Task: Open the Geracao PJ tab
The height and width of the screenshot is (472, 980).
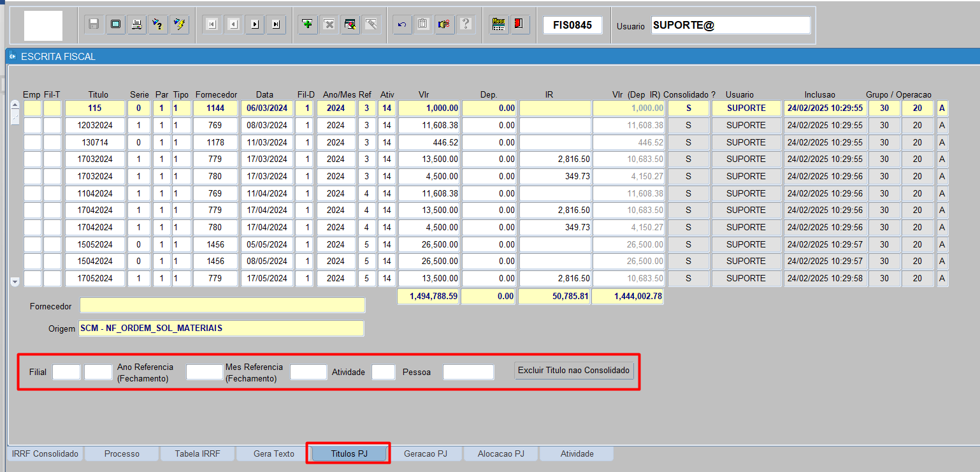Action: click(425, 454)
